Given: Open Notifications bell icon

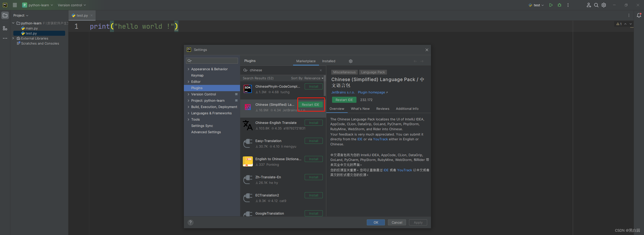Looking at the screenshot, I should point(639,15).
